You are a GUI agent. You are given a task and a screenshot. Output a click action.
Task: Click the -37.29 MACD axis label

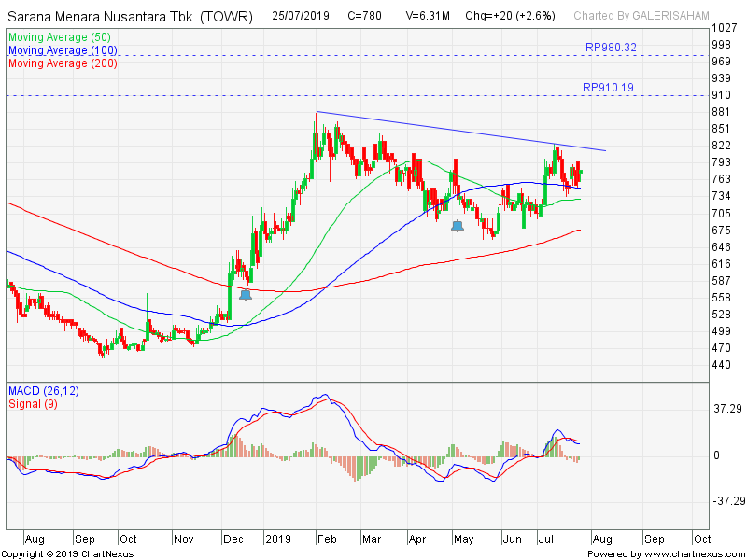tap(729, 501)
